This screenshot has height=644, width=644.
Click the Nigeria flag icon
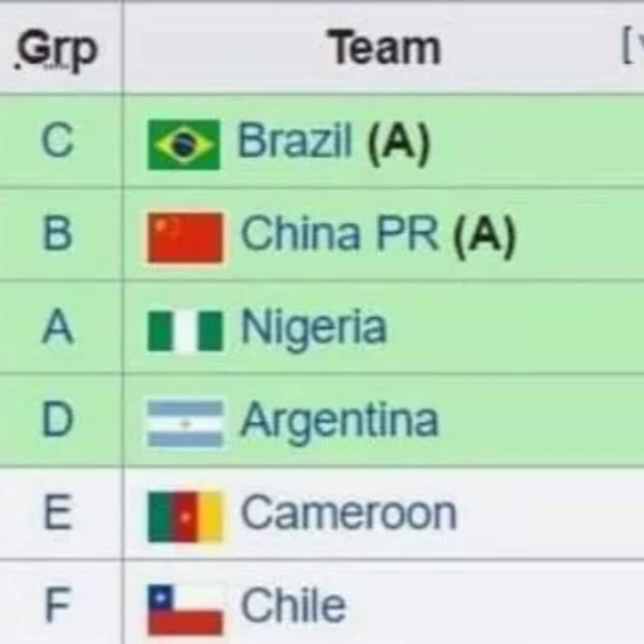185,331
